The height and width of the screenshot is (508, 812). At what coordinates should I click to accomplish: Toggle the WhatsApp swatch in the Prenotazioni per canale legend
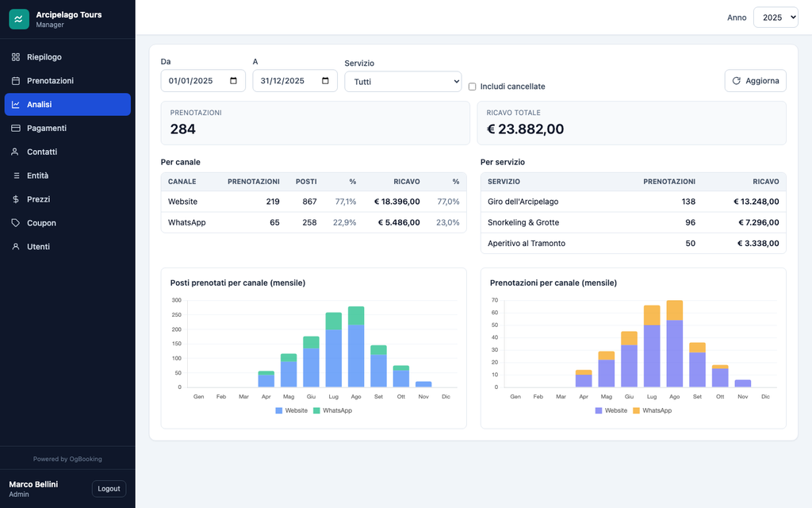pos(637,410)
